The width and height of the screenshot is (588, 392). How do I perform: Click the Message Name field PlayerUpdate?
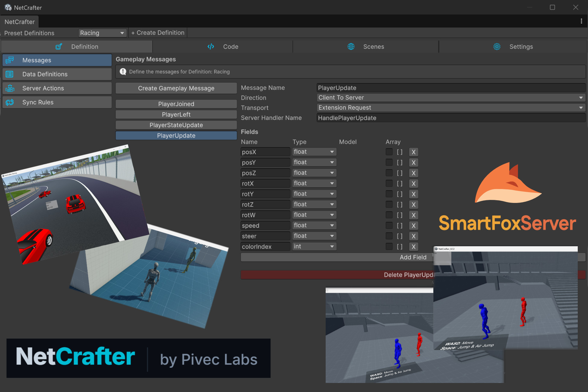[451, 88]
